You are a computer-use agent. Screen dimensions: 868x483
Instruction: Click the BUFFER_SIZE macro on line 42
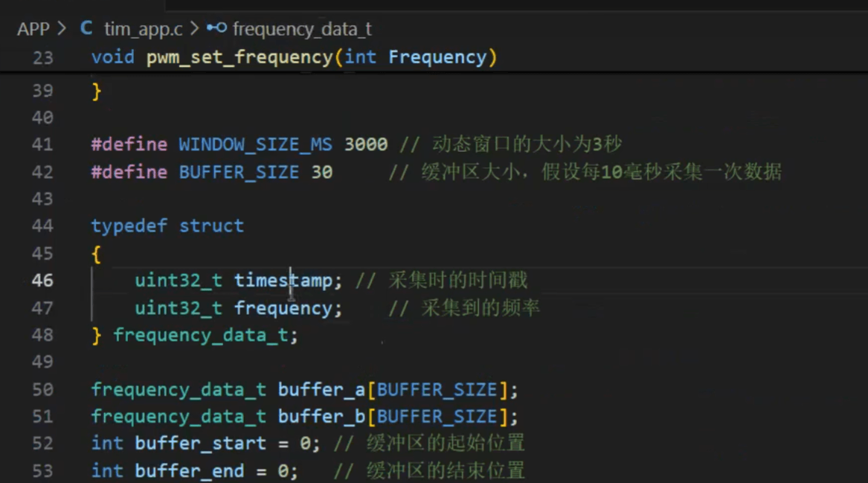[x=239, y=172]
